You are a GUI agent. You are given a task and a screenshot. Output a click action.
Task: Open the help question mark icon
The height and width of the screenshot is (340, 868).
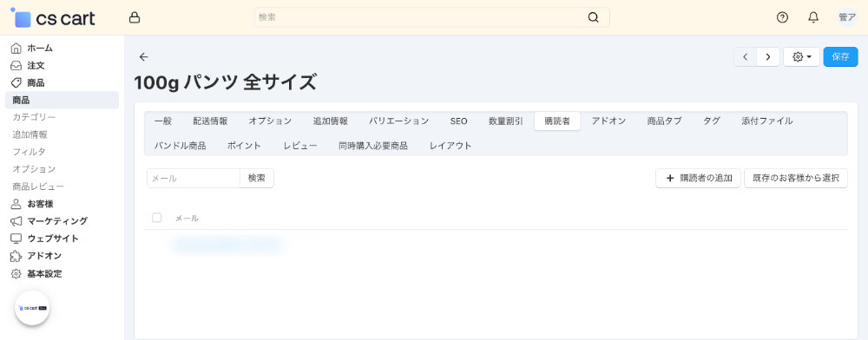(x=782, y=17)
